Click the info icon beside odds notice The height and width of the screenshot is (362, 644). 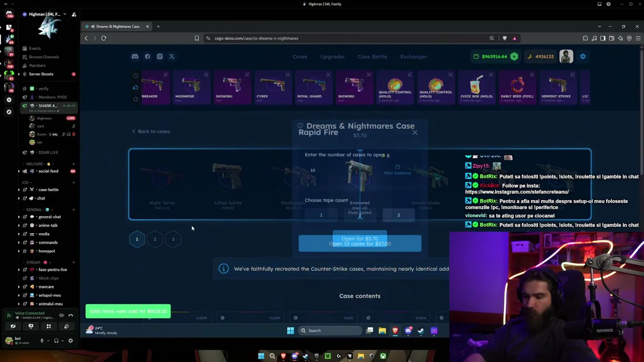(x=223, y=269)
